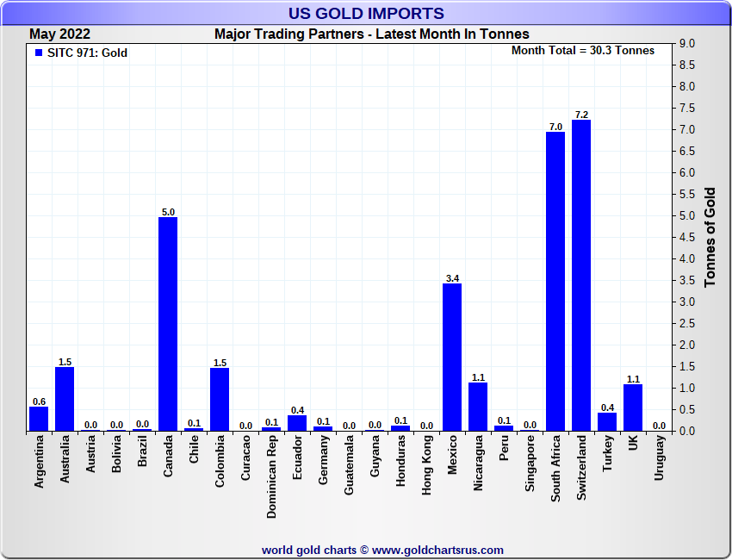Click the Canada bar at 5.0 tonnes
Viewport: 732px width, 560px height.
[168, 324]
